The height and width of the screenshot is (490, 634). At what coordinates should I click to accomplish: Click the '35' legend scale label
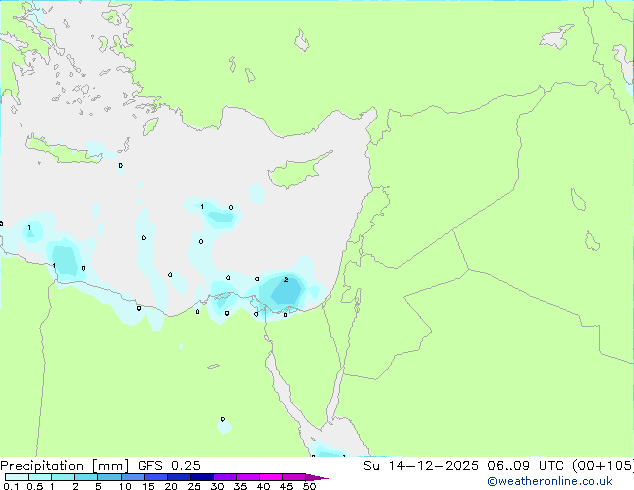tap(240, 486)
